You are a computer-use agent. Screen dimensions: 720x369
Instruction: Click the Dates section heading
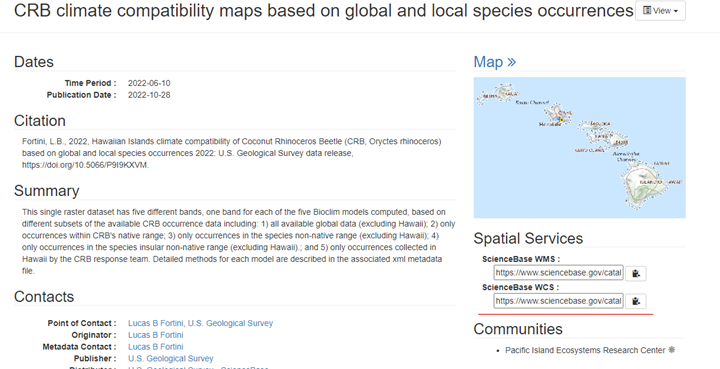34,62
